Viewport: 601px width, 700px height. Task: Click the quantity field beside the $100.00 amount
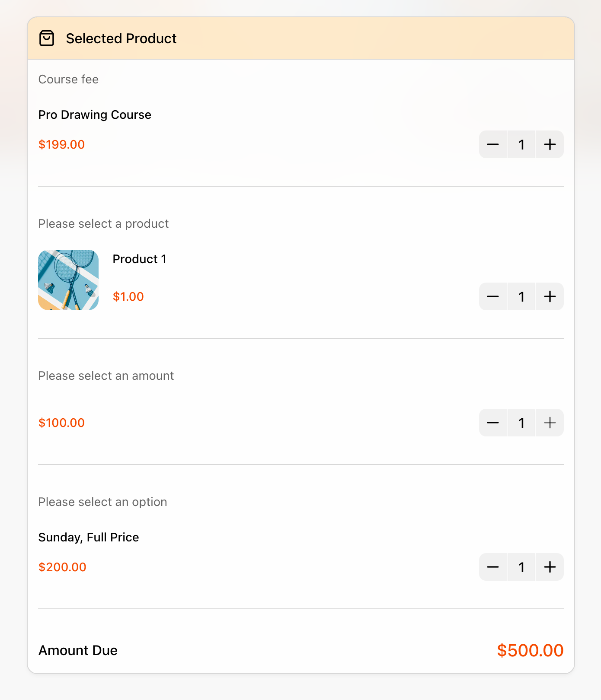[x=521, y=423]
